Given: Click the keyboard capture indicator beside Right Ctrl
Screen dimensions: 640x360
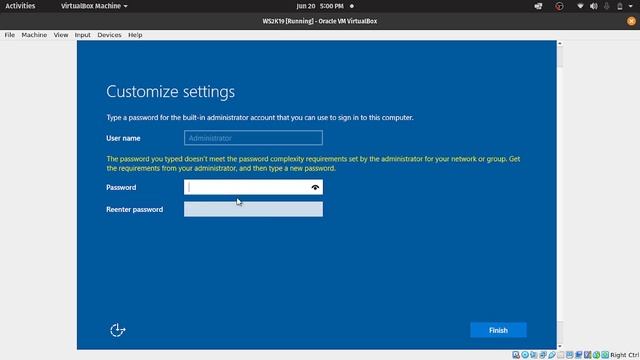Looking at the screenshot, I should tap(605, 355).
